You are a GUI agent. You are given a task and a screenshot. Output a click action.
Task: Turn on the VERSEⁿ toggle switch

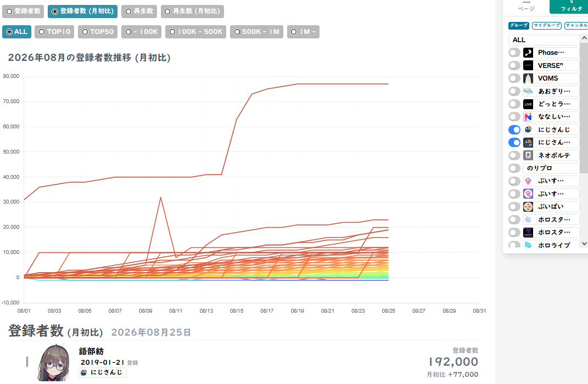[x=514, y=66]
